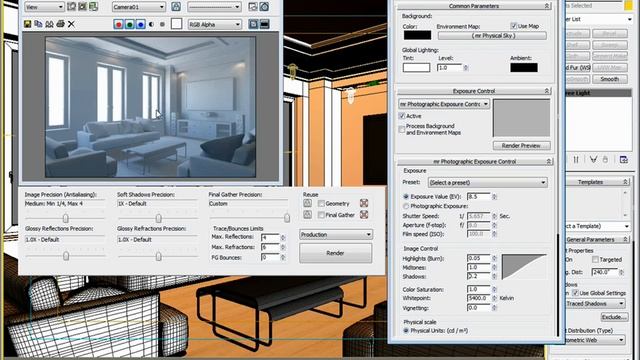Image resolution: width=640 pixels, height=360 pixels.
Task: Open the Ray Traced Shadows type dropdown
Action: (x=595, y=304)
